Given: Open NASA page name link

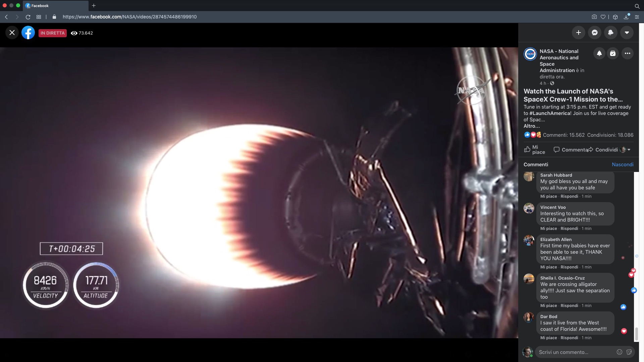Looking at the screenshot, I should point(559,61).
